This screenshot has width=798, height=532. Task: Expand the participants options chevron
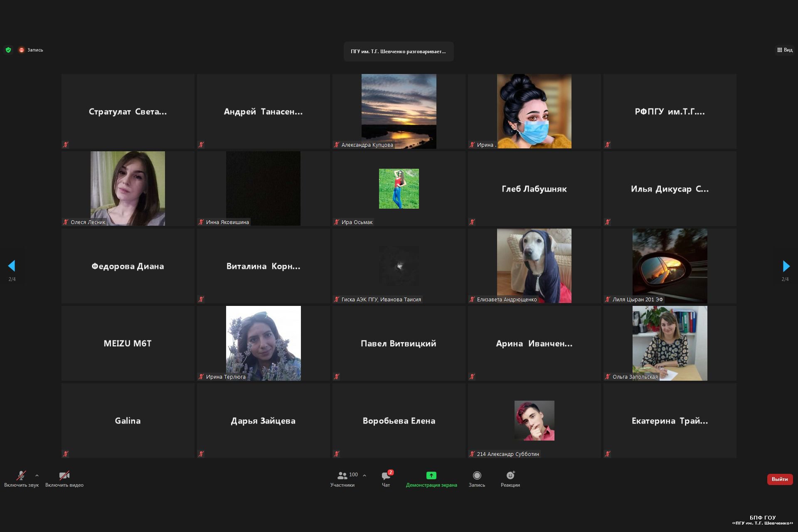[365, 475]
